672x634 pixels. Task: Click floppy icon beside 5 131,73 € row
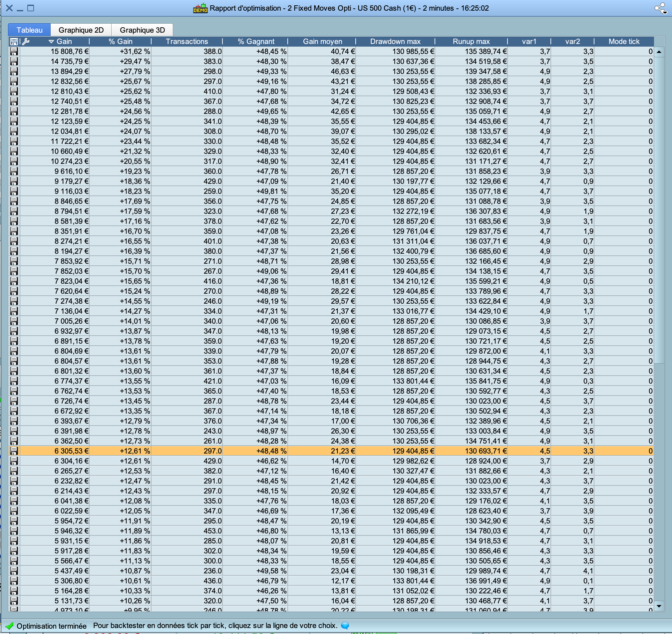pos(14,601)
